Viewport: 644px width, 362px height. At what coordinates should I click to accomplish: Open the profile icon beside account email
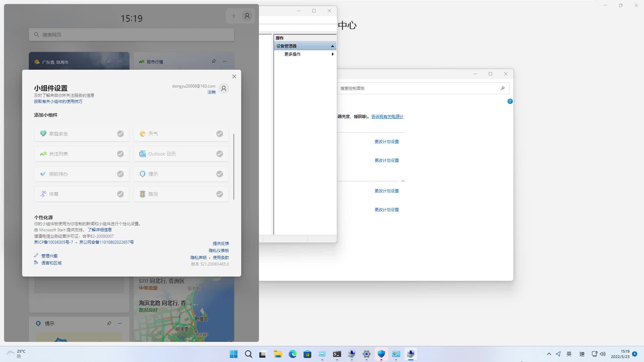click(x=224, y=88)
